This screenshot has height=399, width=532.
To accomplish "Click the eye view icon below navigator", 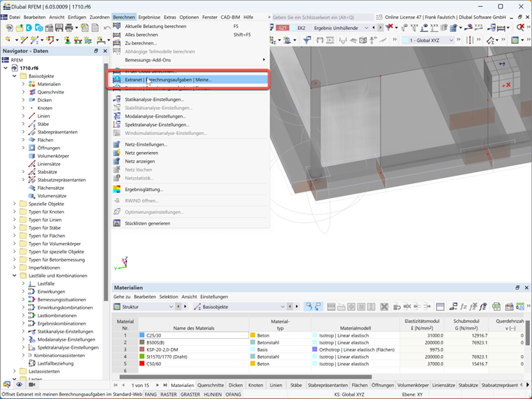I will click(20, 384).
